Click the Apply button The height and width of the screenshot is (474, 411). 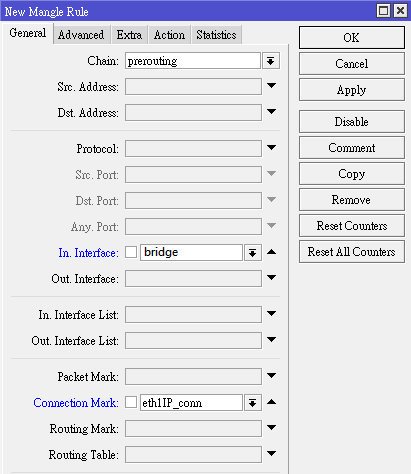point(352,90)
